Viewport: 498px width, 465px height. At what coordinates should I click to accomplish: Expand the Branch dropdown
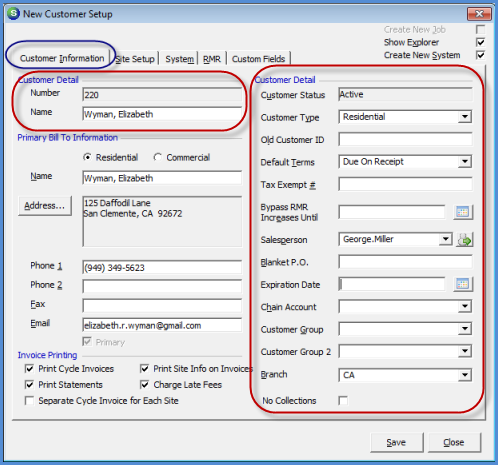(465, 375)
